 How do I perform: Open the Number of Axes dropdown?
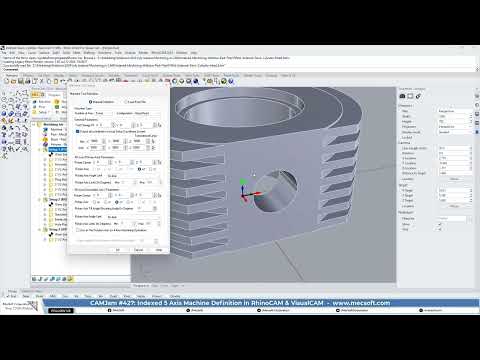[103, 113]
